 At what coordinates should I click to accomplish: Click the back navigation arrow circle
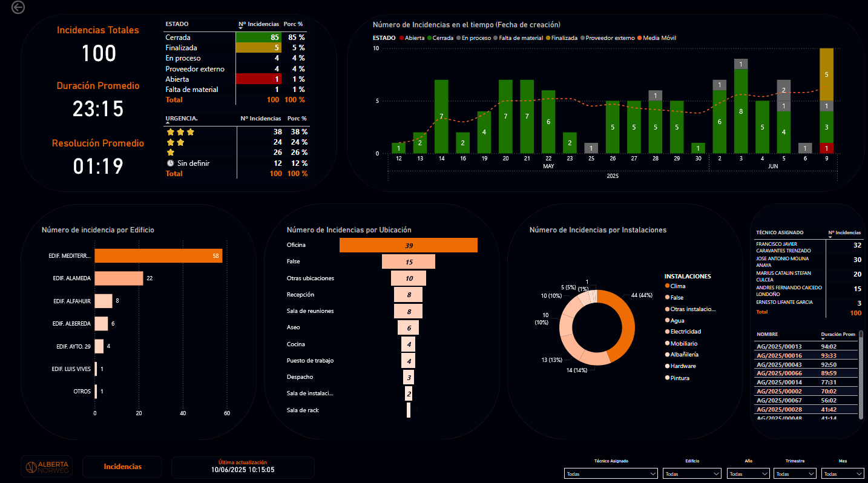click(x=18, y=7)
